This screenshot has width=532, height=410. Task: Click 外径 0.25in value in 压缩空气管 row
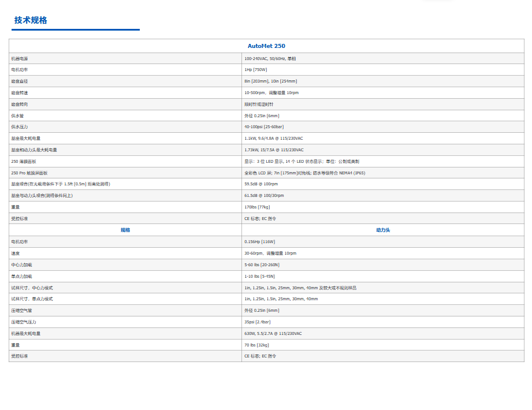click(x=262, y=311)
